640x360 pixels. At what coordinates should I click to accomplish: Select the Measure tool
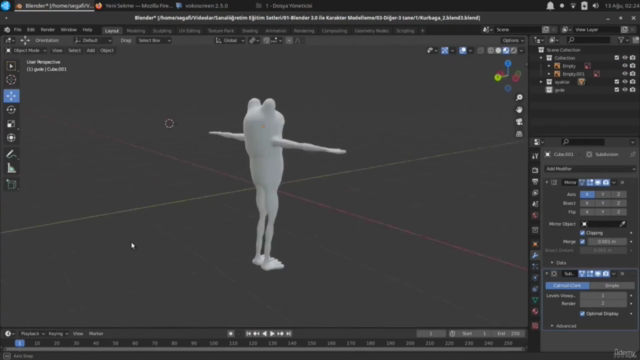click(11, 168)
